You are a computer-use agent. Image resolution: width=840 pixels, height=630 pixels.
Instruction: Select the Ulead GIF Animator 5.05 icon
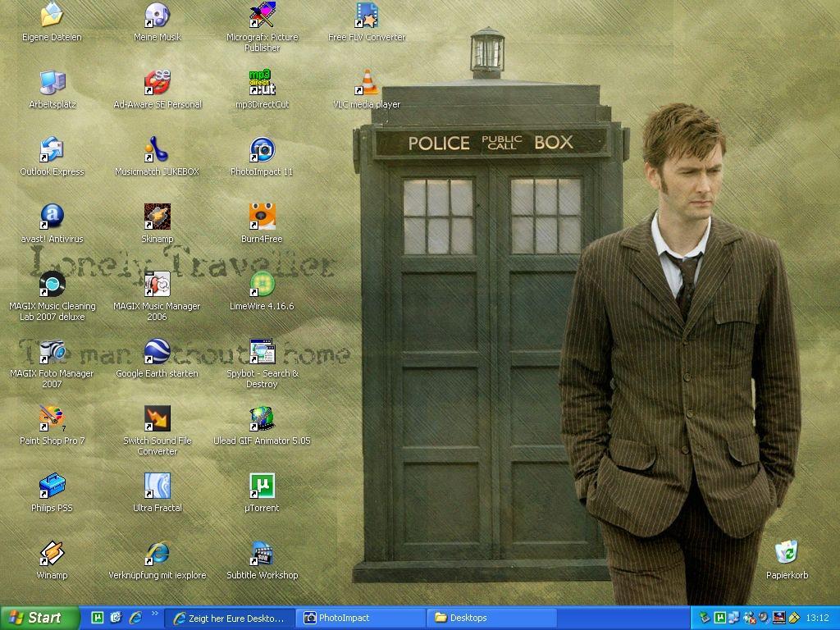point(262,419)
